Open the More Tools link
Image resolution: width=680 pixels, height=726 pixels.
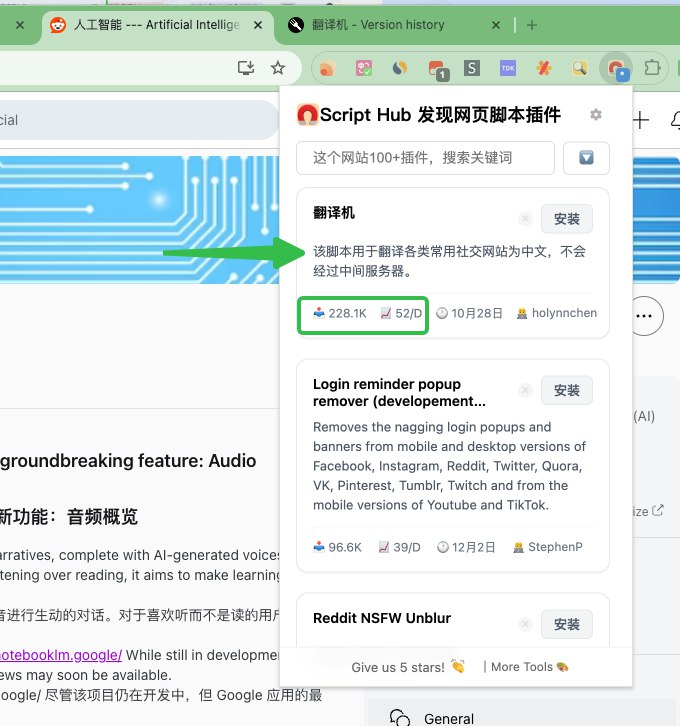[x=529, y=667]
